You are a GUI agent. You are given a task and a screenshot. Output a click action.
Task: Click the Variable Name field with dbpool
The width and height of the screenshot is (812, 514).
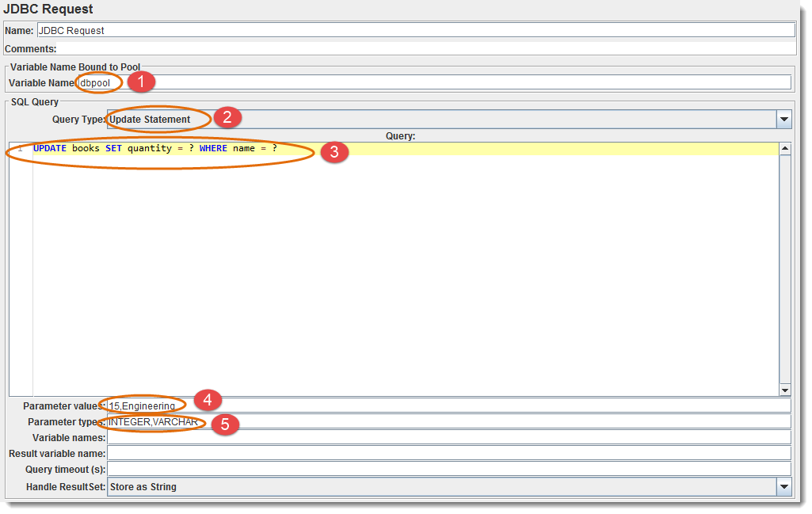point(434,83)
